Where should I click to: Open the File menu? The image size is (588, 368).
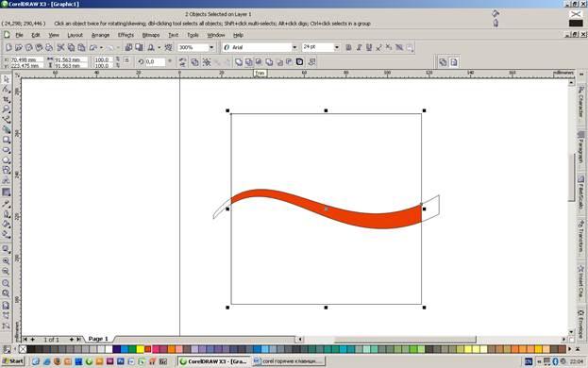point(19,35)
